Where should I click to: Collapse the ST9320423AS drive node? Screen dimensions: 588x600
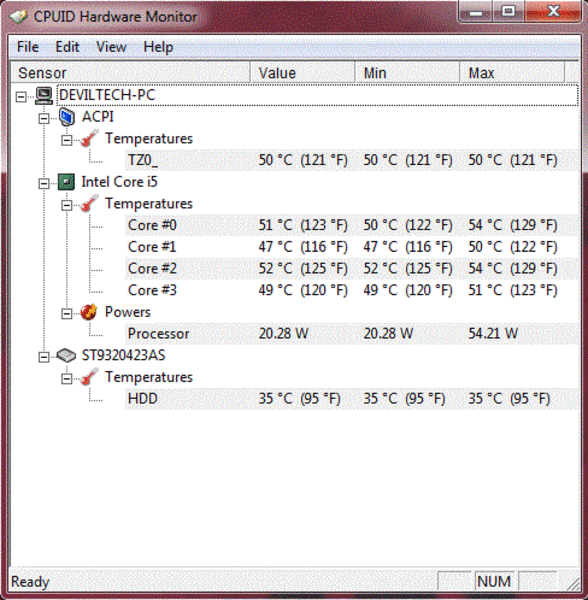tap(44, 357)
